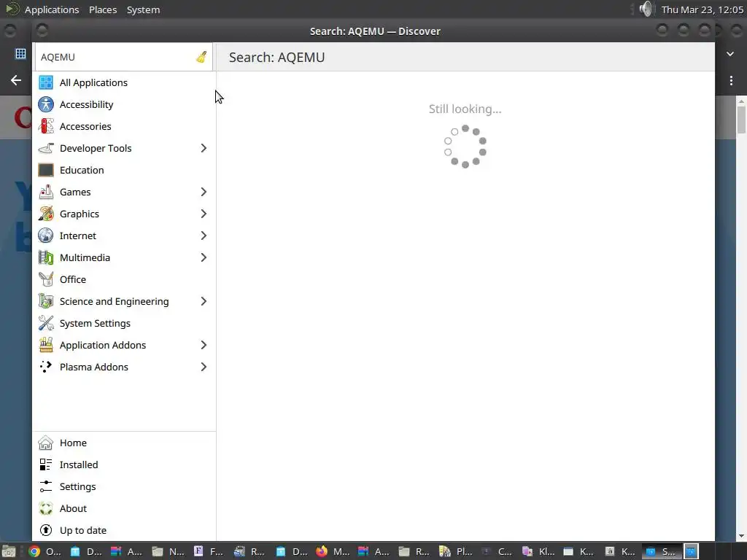747x560 pixels.
Task: Select the All Applications label
Action: [x=93, y=83]
